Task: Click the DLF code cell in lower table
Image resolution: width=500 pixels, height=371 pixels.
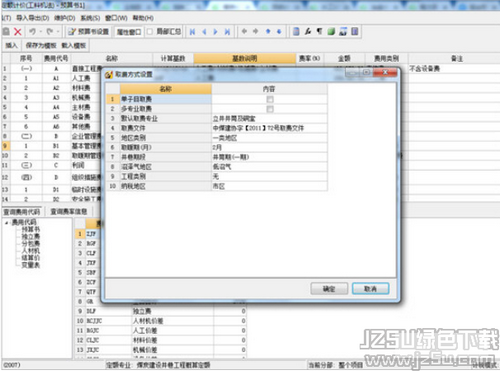Action: coord(108,311)
